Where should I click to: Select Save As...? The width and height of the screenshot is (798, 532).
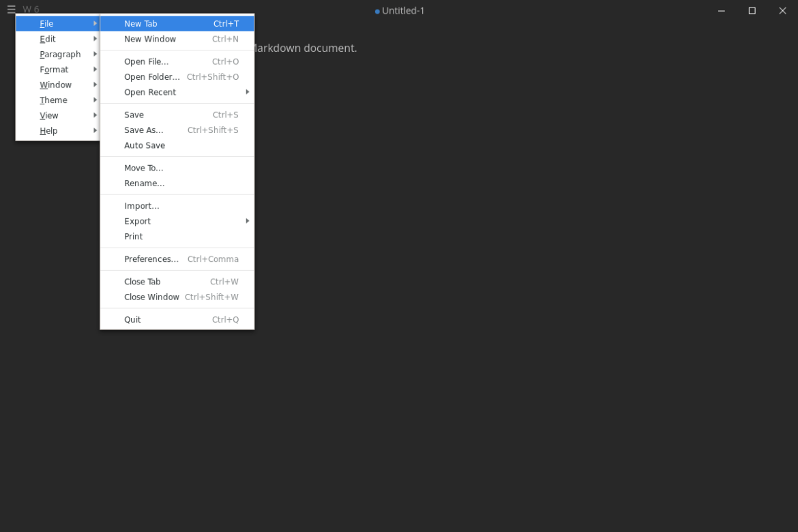point(144,130)
